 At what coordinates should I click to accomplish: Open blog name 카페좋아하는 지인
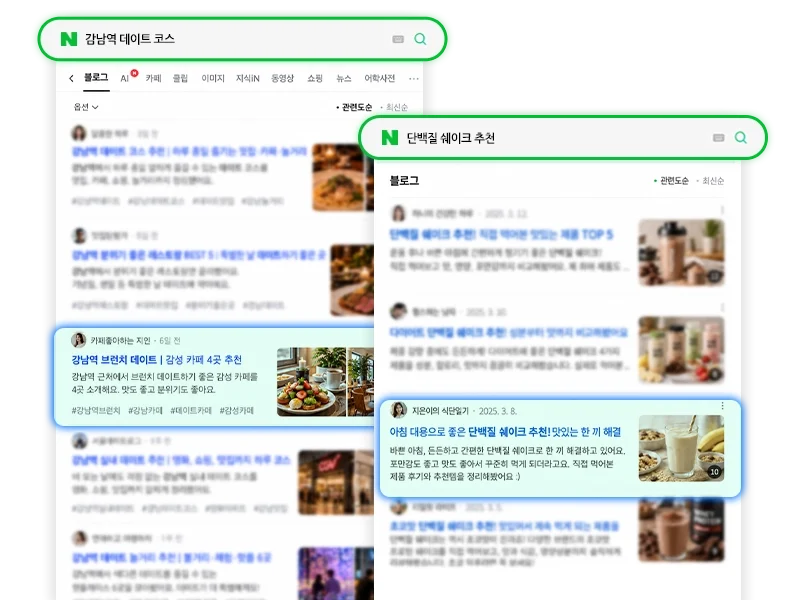click(x=120, y=340)
